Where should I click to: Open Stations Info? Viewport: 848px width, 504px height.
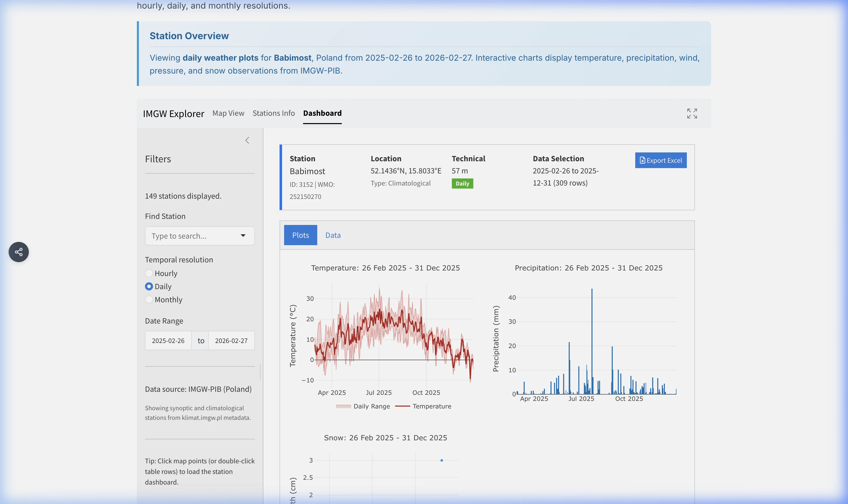pos(273,113)
